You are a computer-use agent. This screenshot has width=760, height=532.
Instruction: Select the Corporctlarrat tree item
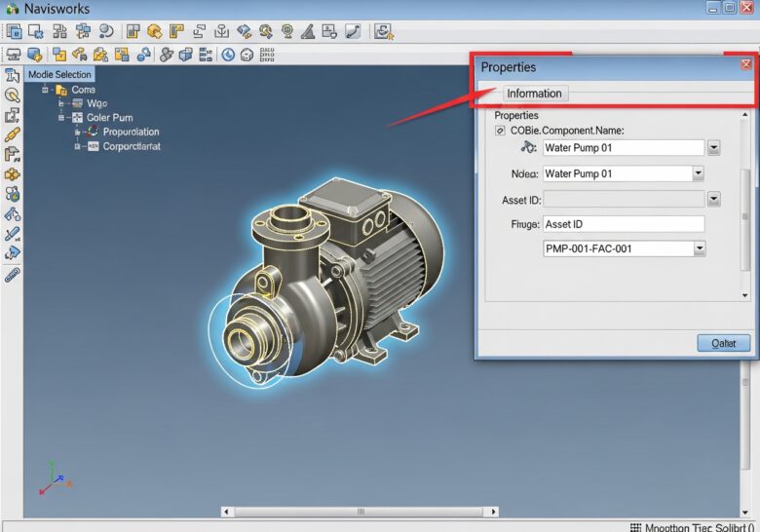click(x=132, y=146)
